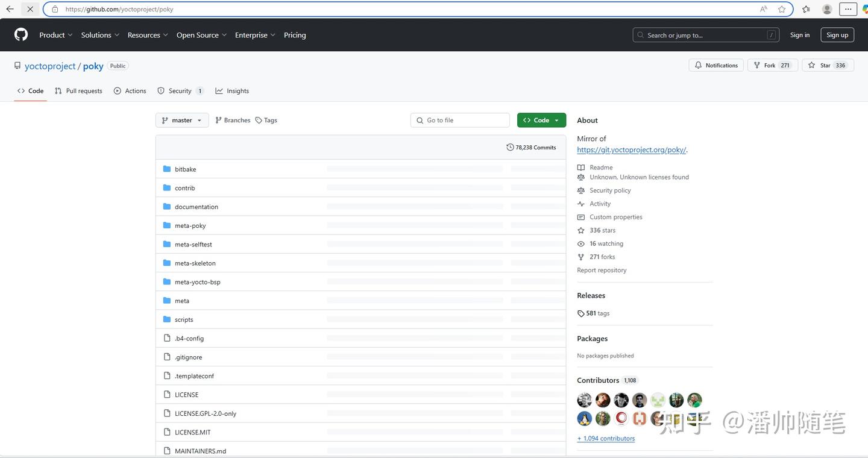Follow the git.yoctoproject.org/poky mirror link
Viewport: 868px width, 458px height.
[x=632, y=149]
